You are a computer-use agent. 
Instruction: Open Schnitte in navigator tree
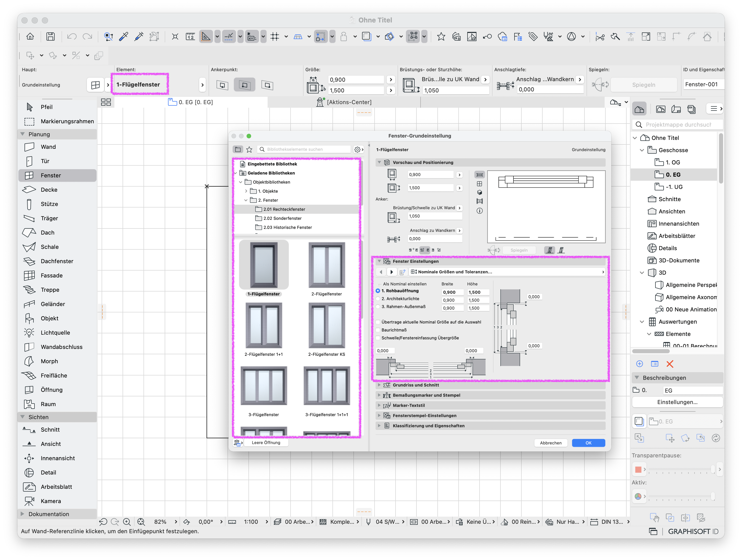(669, 200)
